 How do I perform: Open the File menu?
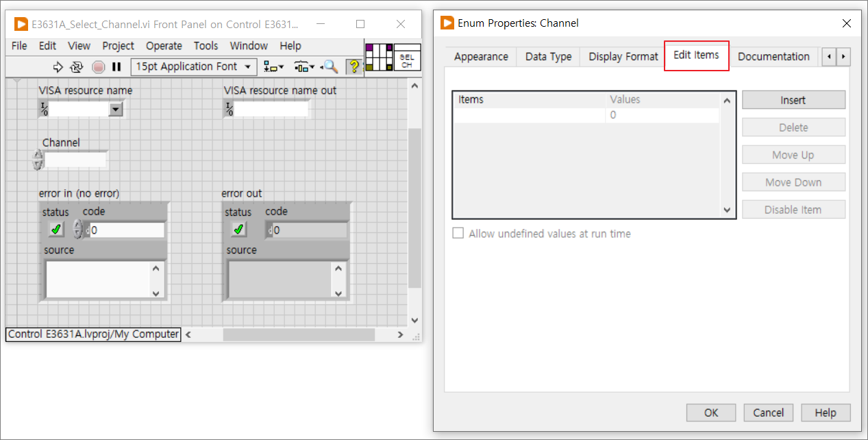tap(19, 46)
